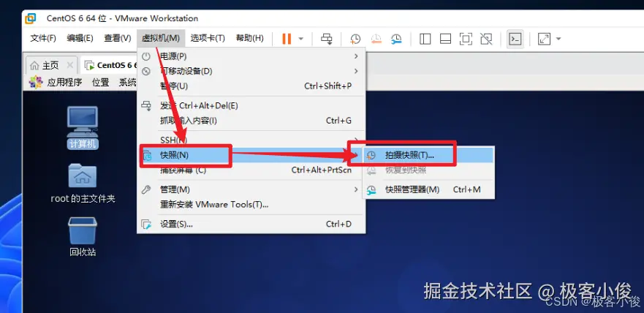Screen dimensions: 644x313
Task: Open dropdown arrow next to pause button
Action: [300, 39]
